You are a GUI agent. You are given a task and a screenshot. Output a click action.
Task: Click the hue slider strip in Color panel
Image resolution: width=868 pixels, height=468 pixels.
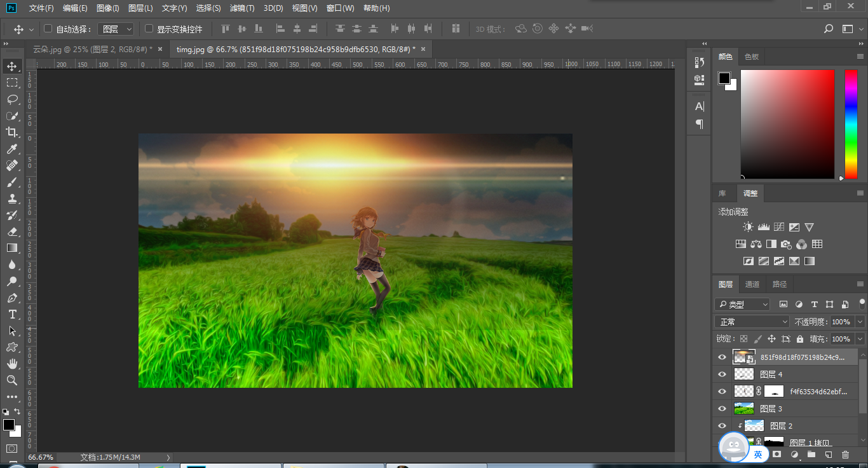pos(851,124)
